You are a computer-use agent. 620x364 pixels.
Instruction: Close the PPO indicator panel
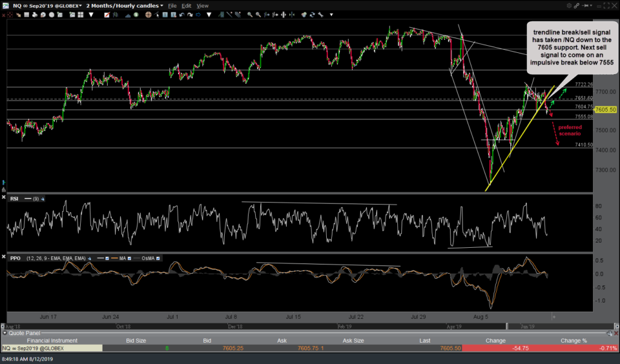tap(4, 256)
